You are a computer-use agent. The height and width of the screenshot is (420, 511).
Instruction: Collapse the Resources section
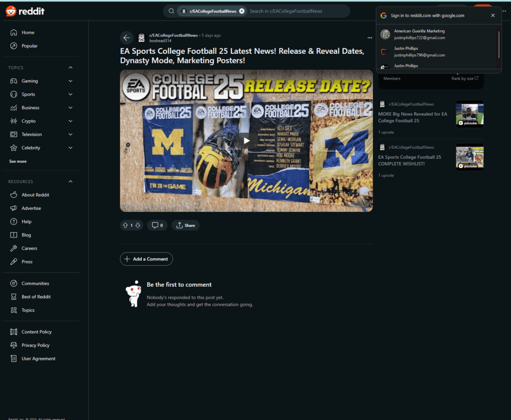point(70,182)
